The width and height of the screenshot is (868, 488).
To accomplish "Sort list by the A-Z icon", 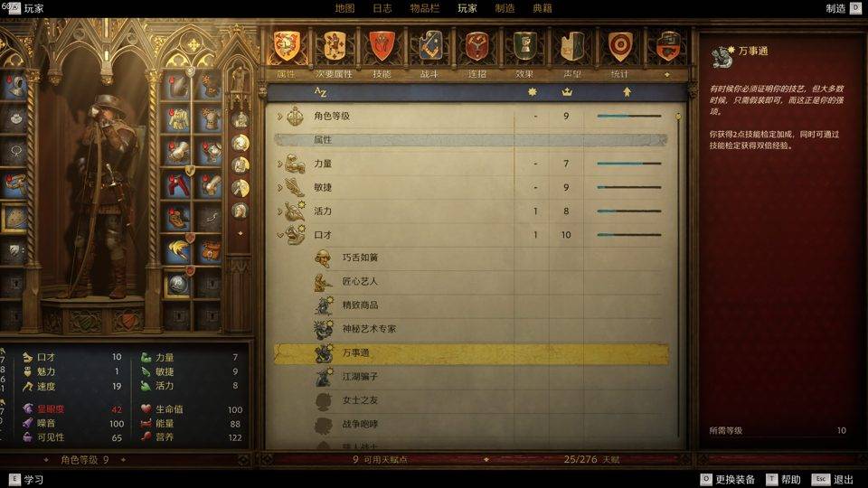I will (x=320, y=92).
